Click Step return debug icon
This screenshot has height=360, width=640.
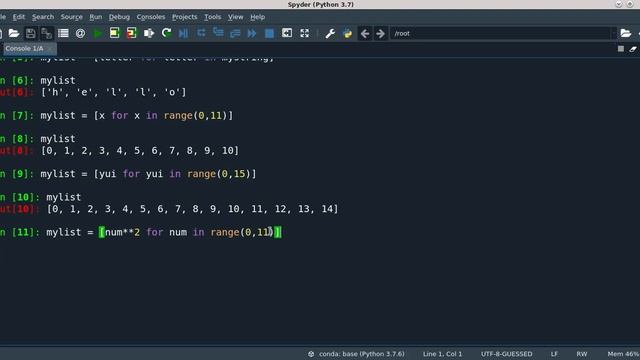[x=235, y=33]
